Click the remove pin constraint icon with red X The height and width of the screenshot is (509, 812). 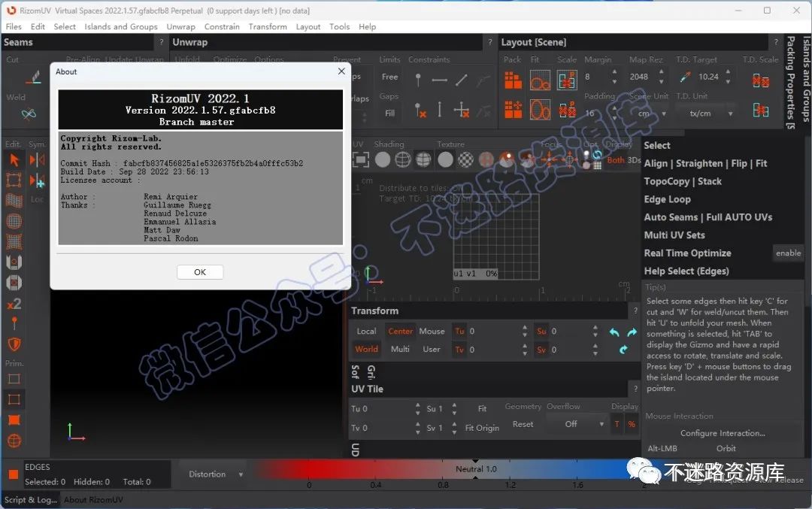point(420,110)
